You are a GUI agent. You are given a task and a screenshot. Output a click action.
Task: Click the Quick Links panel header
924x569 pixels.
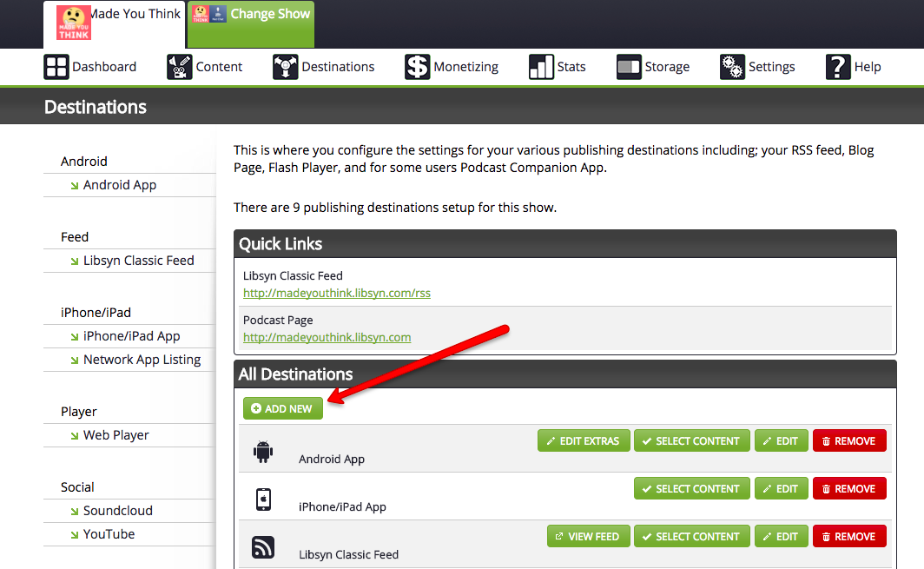coord(565,244)
